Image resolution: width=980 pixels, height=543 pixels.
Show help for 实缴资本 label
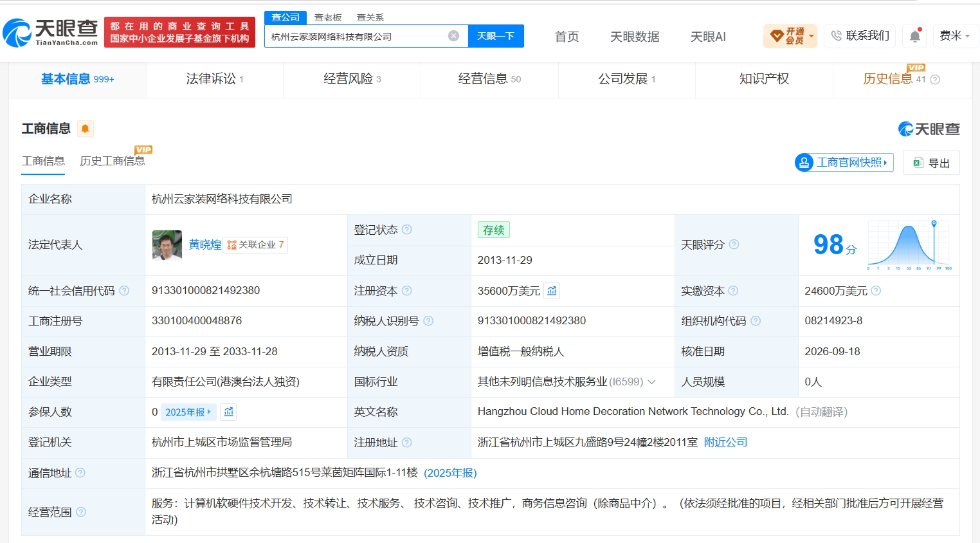point(733,291)
